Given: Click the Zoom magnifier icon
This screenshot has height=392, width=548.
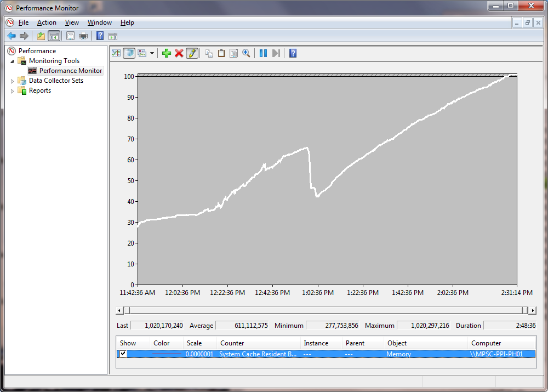Looking at the screenshot, I should [247, 53].
